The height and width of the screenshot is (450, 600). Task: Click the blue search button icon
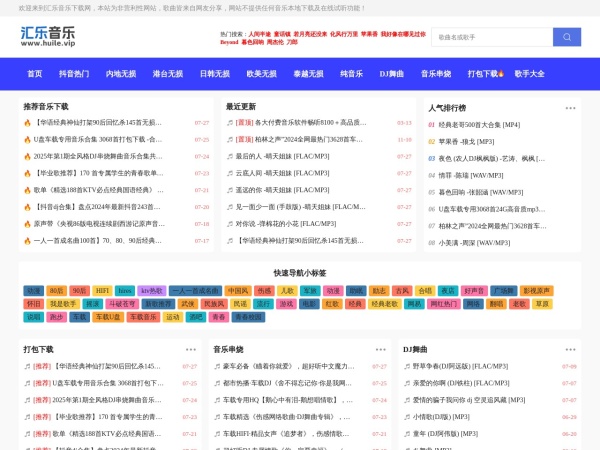(x=566, y=37)
